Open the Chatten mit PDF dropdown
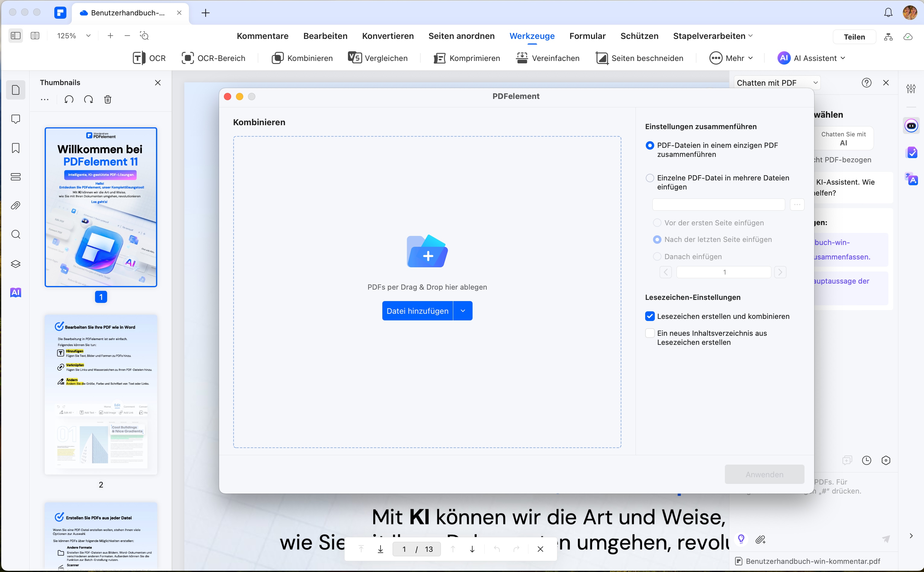Screen dimensions: 924x572 coord(777,82)
